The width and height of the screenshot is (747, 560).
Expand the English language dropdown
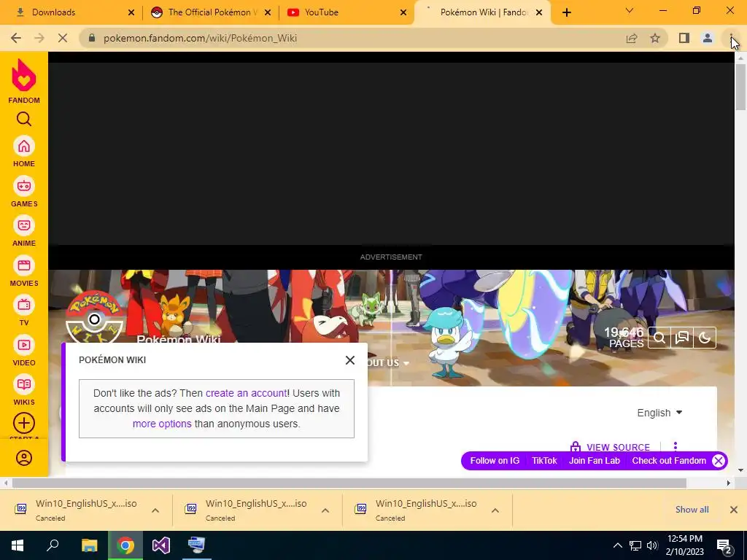pyautogui.click(x=659, y=413)
